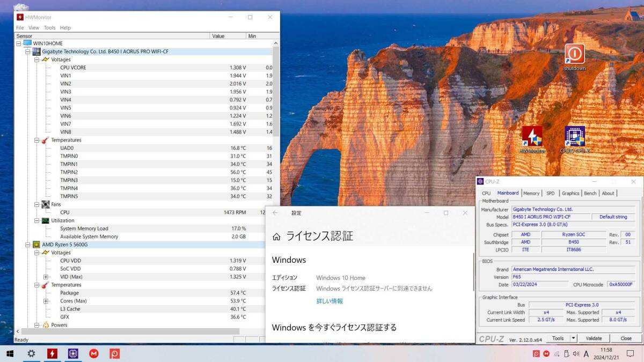Click the Close button in CPU-Z
Image resolution: width=644 pixels, height=362 pixels.
point(626,338)
